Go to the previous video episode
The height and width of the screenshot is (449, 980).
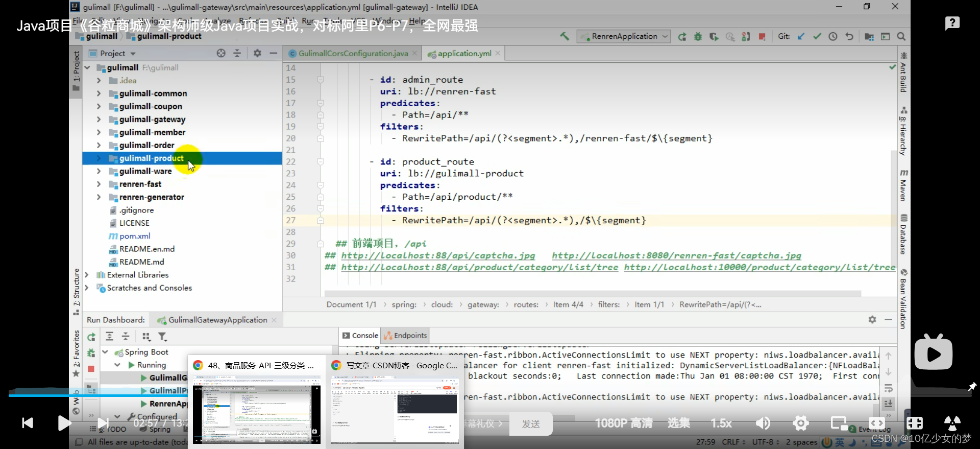click(28, 423)
